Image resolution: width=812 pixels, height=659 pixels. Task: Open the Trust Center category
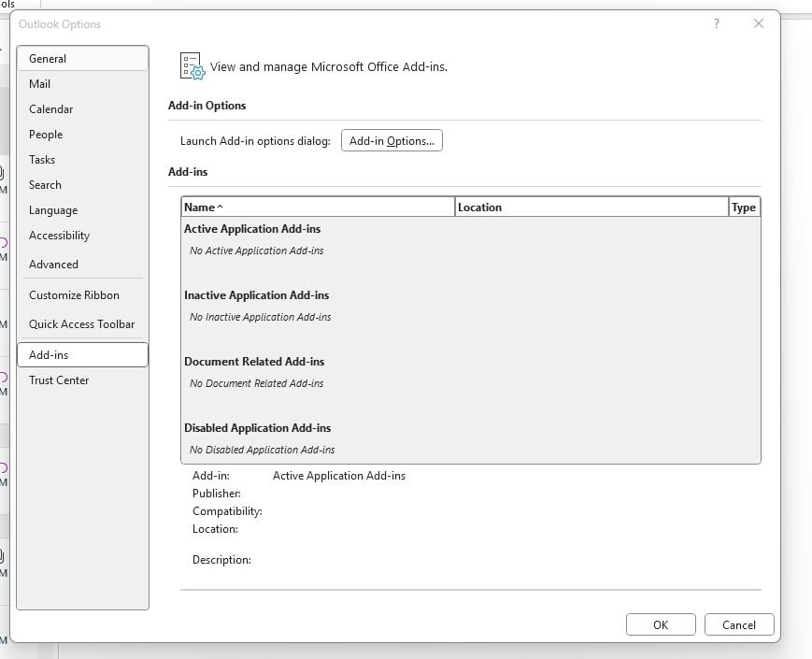click(82, 380)
